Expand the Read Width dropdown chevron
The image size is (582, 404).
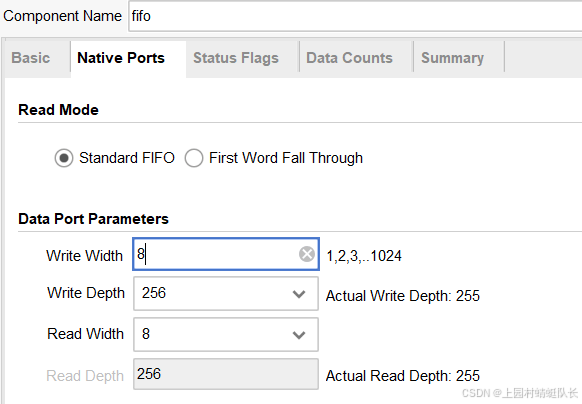tap(299, 335)
